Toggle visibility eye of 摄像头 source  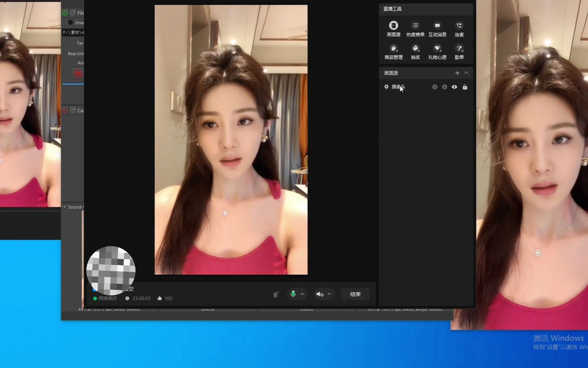point(454,87)
